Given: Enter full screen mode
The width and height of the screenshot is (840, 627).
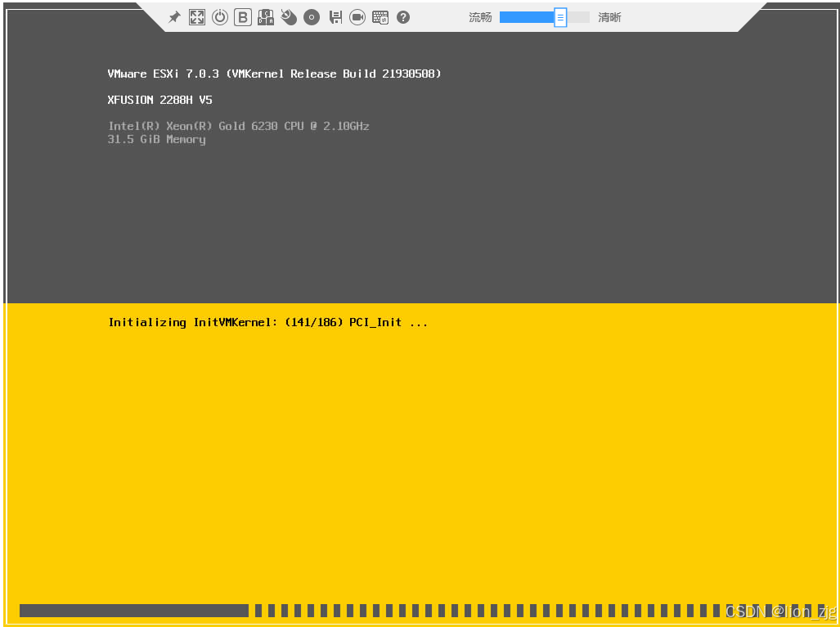Looking at the screenshot, I should [196, 17].
